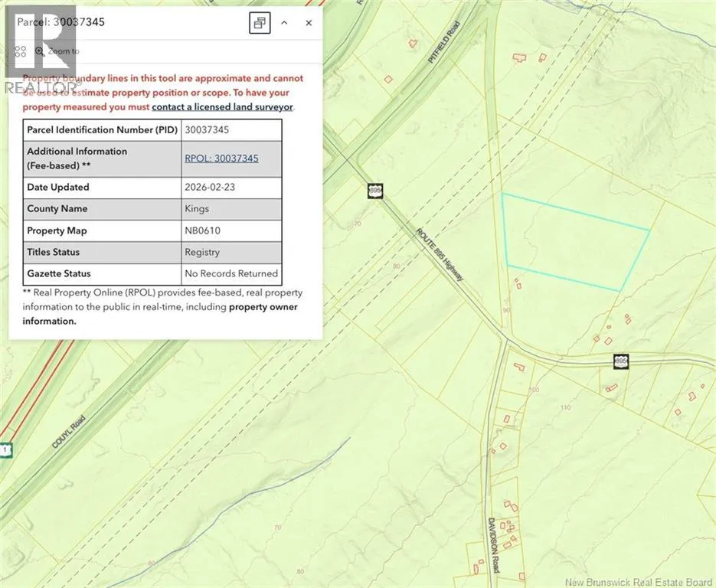Click the Zoom to magnifier button

[57, 51]
